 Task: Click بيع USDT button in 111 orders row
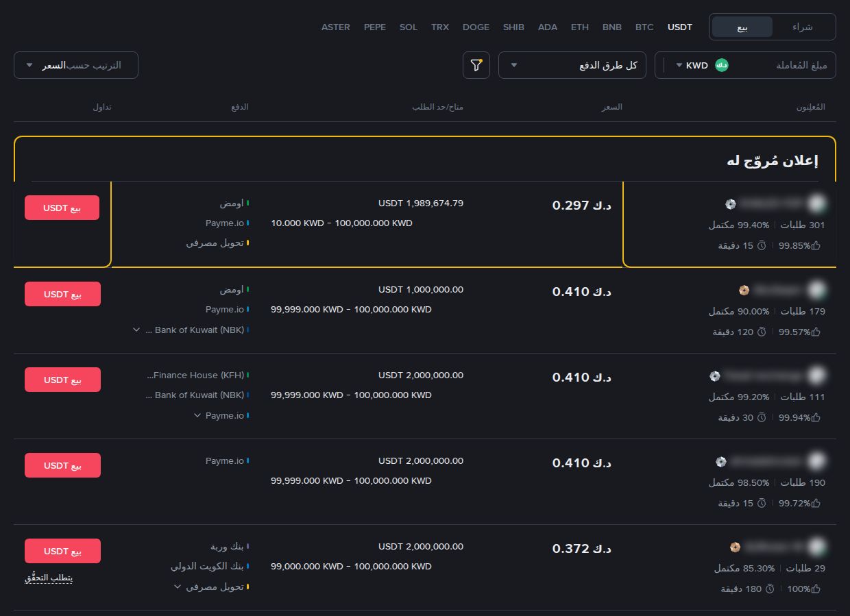pos(62,380)
